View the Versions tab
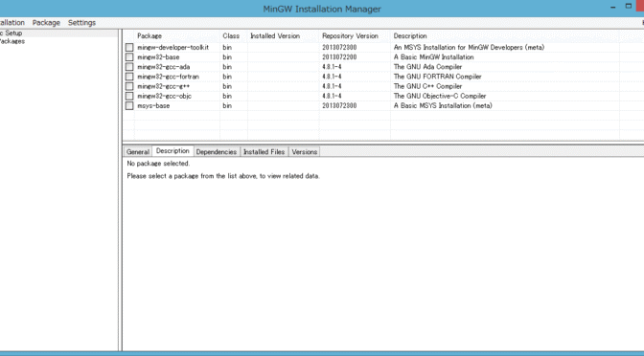This screenshot has width=644, height=356. (x=305, y=152)
